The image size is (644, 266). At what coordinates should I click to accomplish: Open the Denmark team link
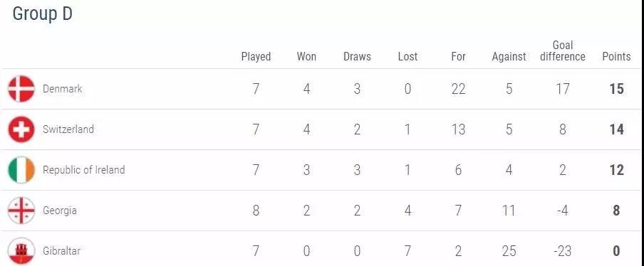(63, 88)
